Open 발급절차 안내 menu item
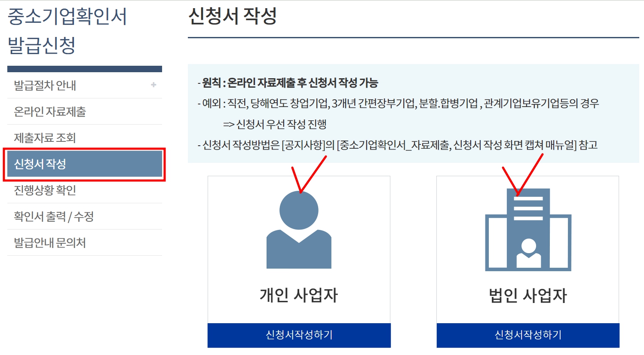 click(x=85, y=85)
